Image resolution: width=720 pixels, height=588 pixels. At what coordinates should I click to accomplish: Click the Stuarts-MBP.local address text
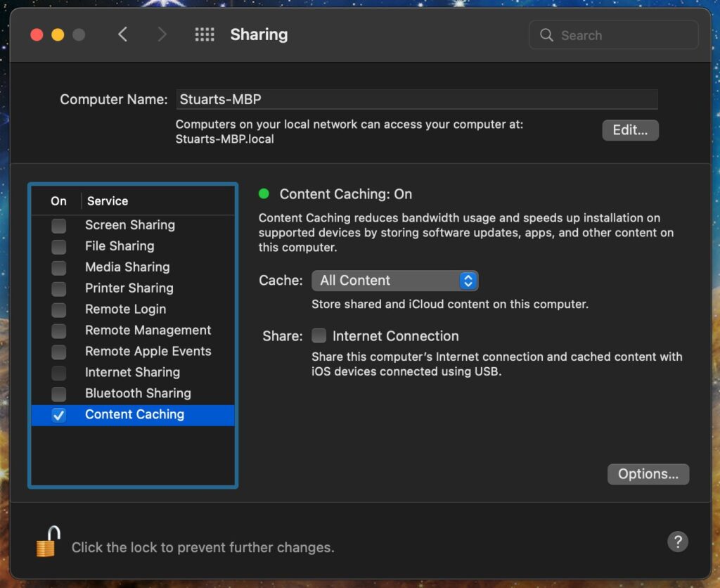pos(224,139)
